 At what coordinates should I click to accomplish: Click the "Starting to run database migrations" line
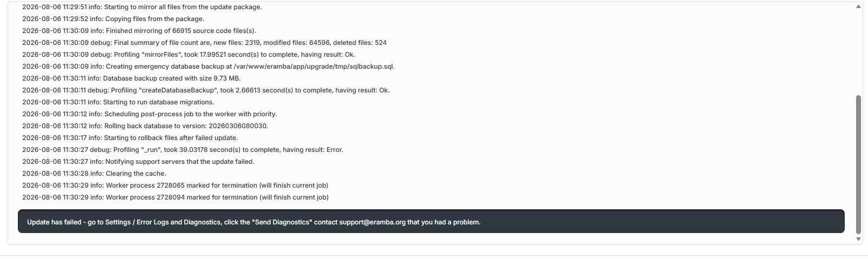point(118,102)
